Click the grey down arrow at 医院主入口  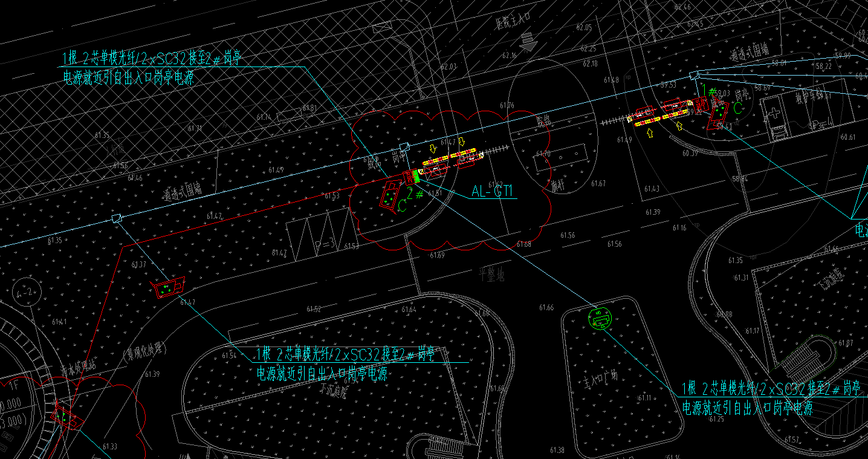point(529,42)
